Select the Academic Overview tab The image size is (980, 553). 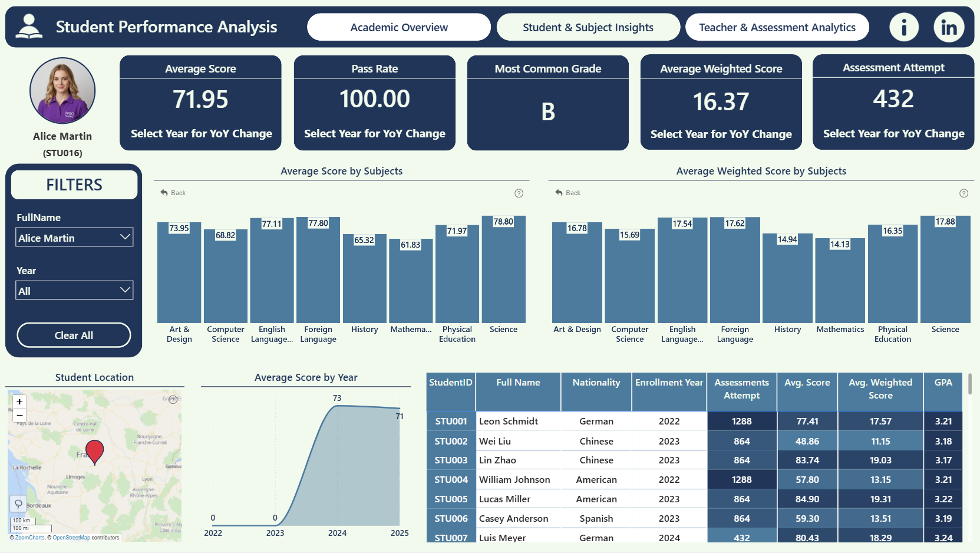(x=399, y=27)
